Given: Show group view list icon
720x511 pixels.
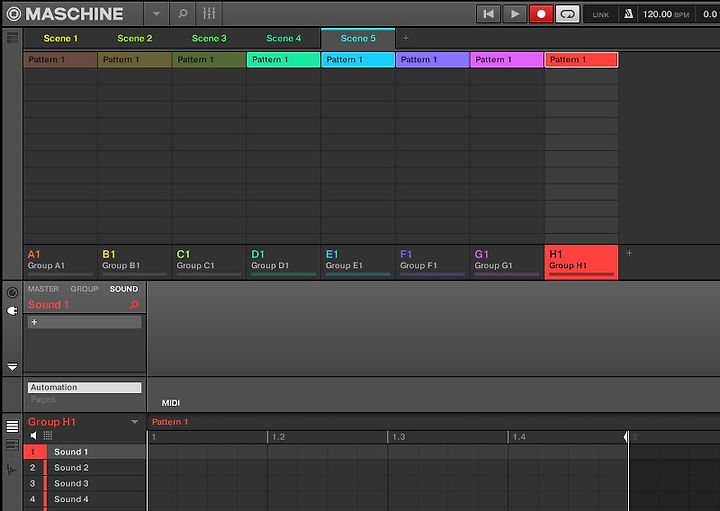Looking at the screenshot, I should [x=12, y=426].
